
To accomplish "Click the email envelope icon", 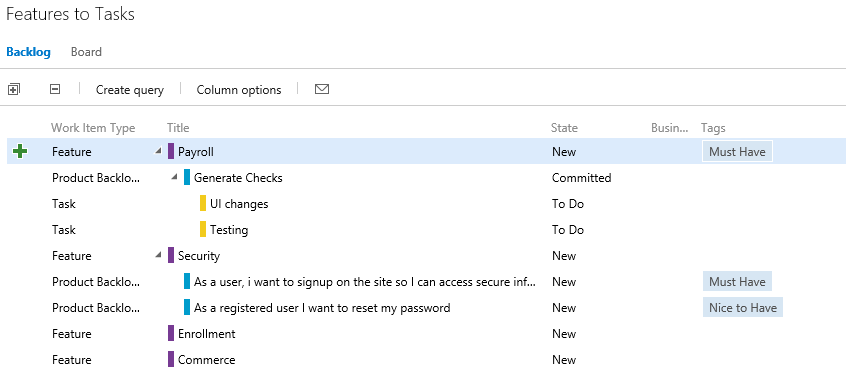I will coord(322,89).
